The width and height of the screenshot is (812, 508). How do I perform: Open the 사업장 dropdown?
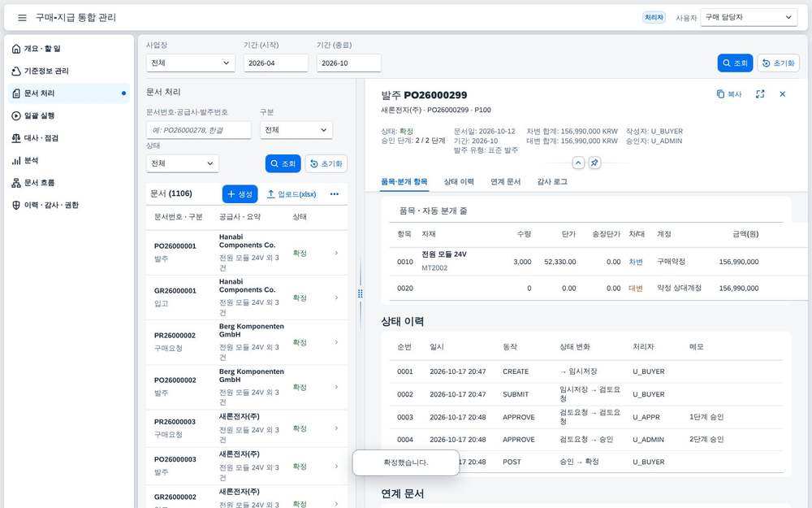[x=191, y=63]
